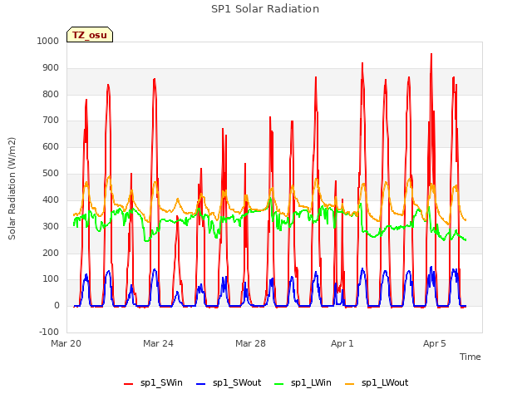The image size is (532, 399).
Task: Click the green sp1_LWin legend swatch
Action: click(x=279, y=384)
